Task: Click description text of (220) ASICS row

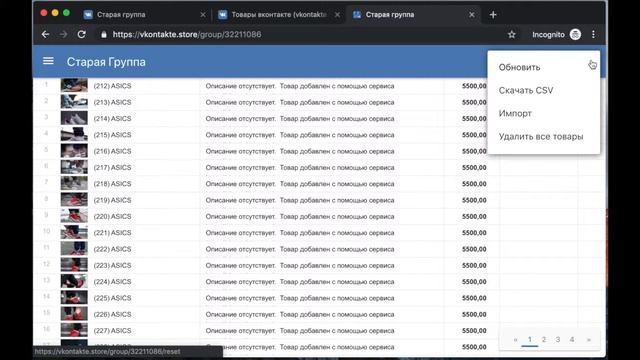Action: coord(300,216)
